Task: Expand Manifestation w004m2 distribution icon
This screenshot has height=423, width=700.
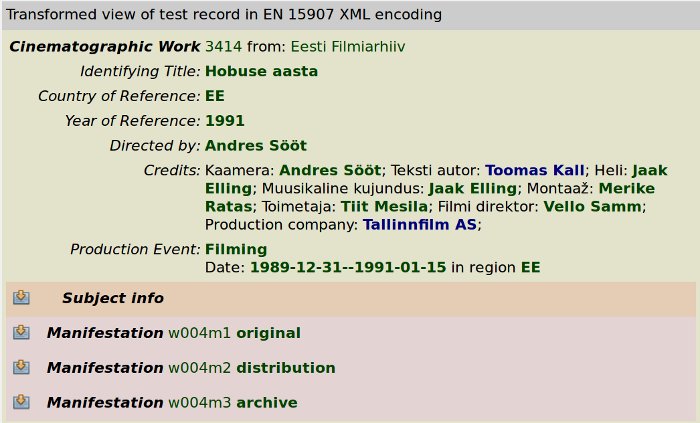Action: [x=21, y=367]
